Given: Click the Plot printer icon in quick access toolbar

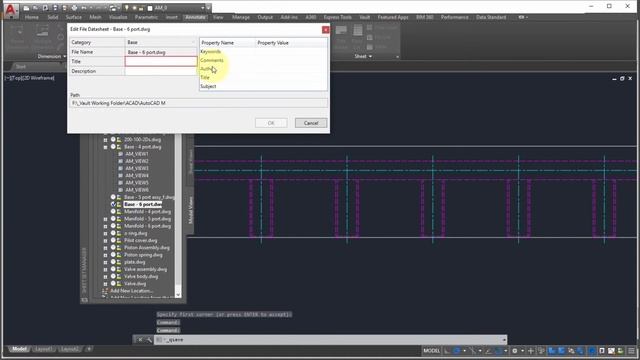Looking at the screenshot, I should [x=74, y=8].
